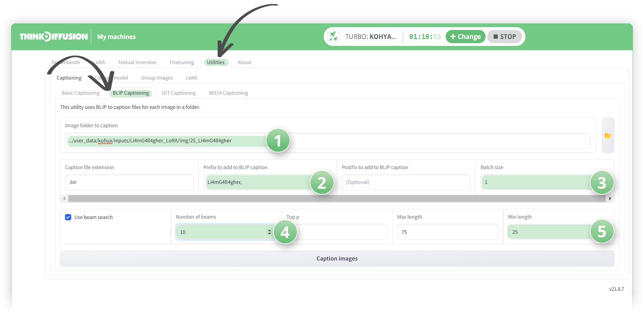Click the + Change machine button
This screenshot has width=644, height=322.
pos(465,36)
